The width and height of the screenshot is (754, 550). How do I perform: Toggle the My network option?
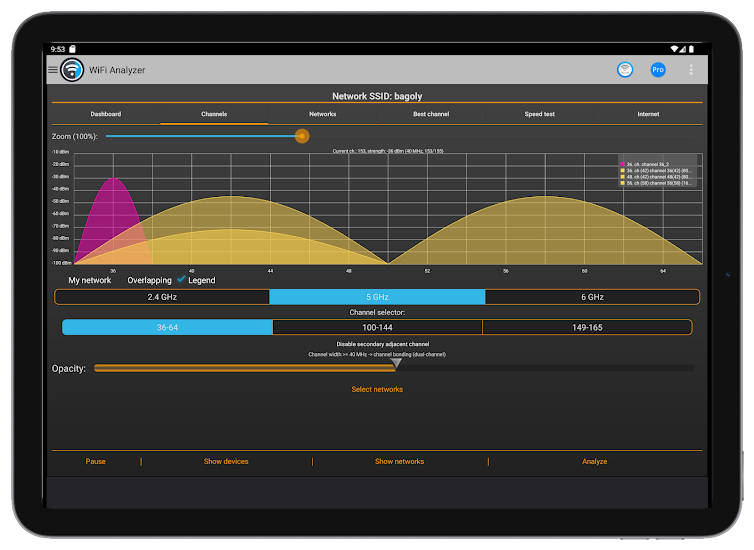(90, 281)
